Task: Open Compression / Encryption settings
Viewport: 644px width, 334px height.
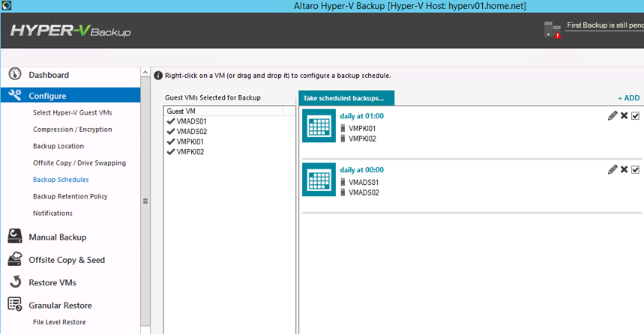Action: tap(73, 130)
